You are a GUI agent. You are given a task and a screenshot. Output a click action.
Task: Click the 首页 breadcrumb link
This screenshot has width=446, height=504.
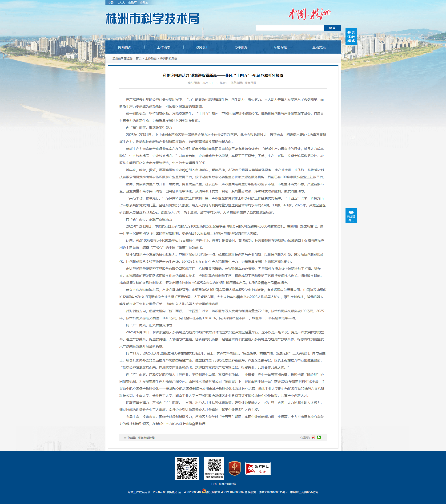click(x=138, y=59)
